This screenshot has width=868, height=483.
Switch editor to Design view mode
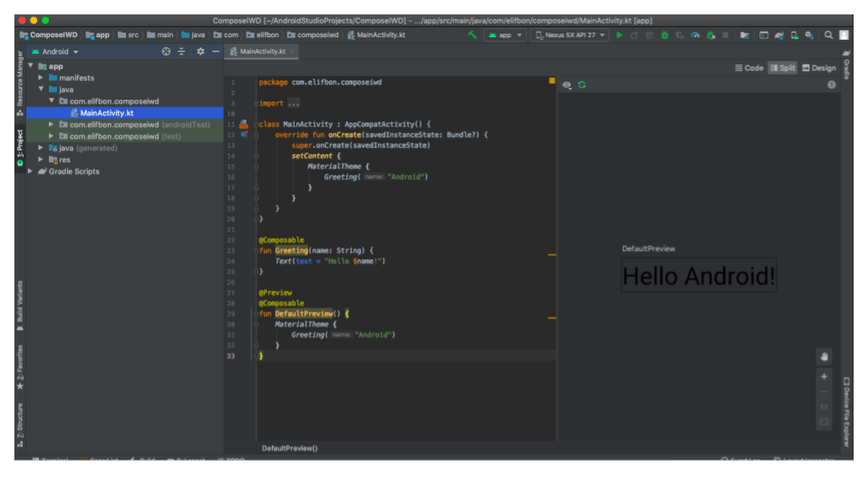click(819, 68)
